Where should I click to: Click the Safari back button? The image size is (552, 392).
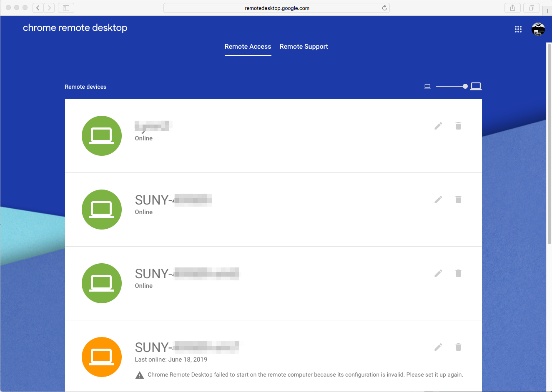[38, 7]
